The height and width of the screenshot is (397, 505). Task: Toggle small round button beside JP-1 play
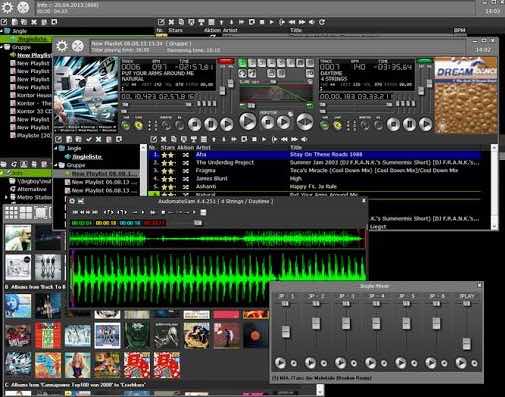(x=294, y=363)
